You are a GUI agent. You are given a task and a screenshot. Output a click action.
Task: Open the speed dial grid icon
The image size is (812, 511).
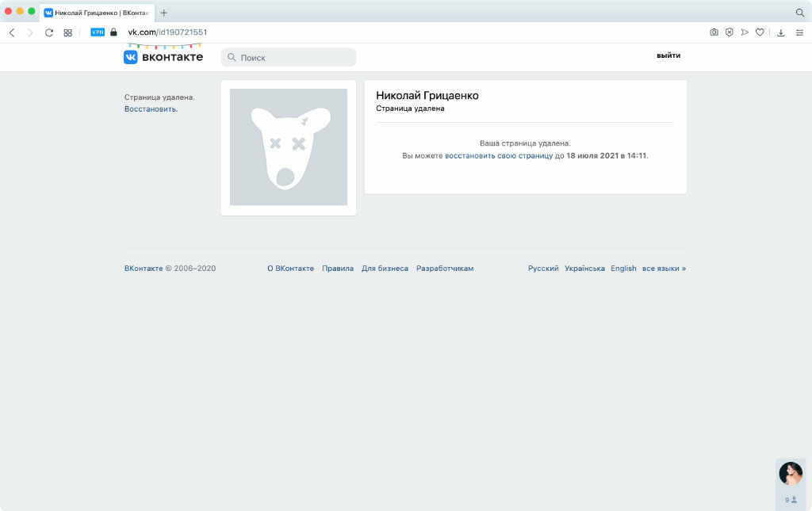[x=68, y=32]
